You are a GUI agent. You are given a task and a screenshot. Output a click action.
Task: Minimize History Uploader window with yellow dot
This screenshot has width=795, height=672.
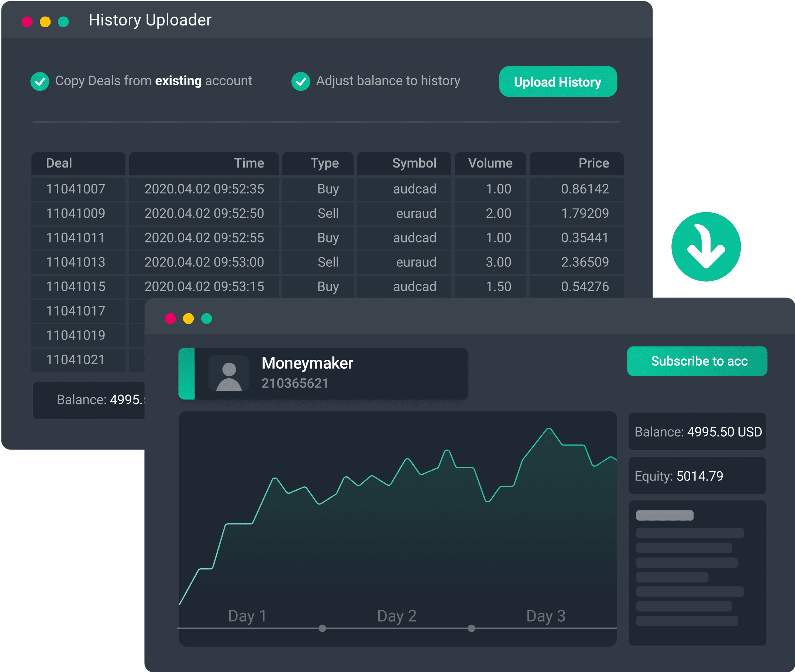pyautogui.click(x=45, y=22)
